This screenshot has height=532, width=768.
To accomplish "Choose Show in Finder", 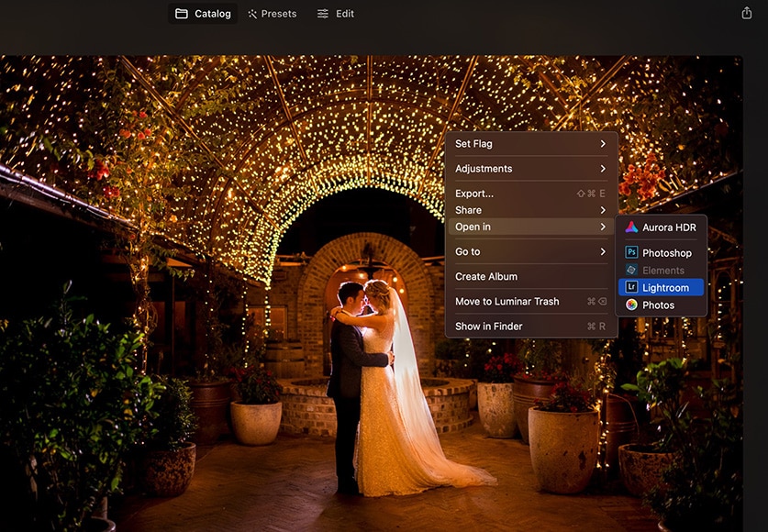I will tap(531, 327).
